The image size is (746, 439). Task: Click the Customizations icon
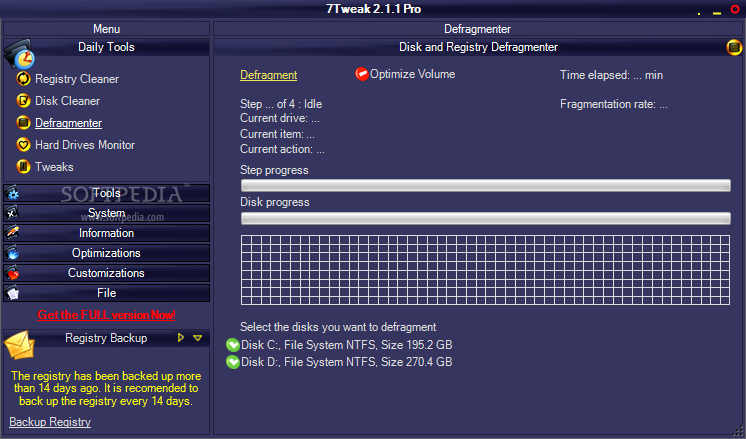(12, 273)
